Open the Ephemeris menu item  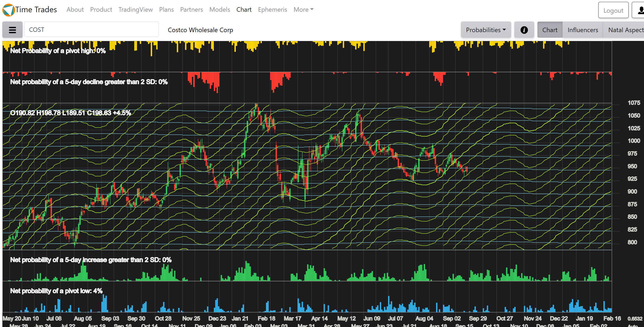272,10
